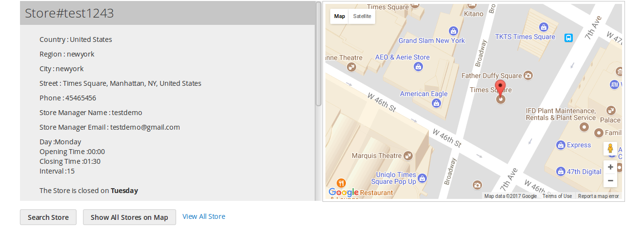Click the Map data ©2017 Google text
Screen dimensions: 644x234
click(x=510, y=196)
